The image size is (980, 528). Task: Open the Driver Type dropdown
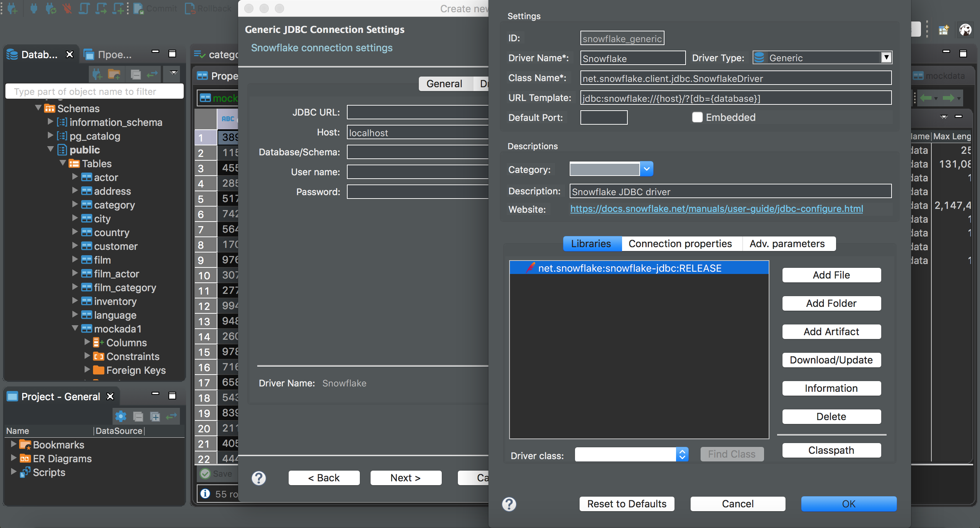tap(886, 58)
